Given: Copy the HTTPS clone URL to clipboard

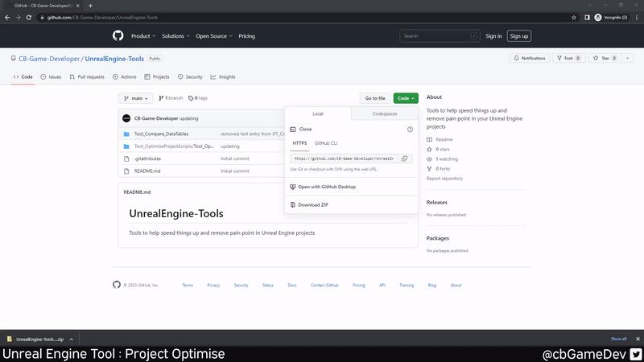Looking at the screenshot, I should click(404, 158).
